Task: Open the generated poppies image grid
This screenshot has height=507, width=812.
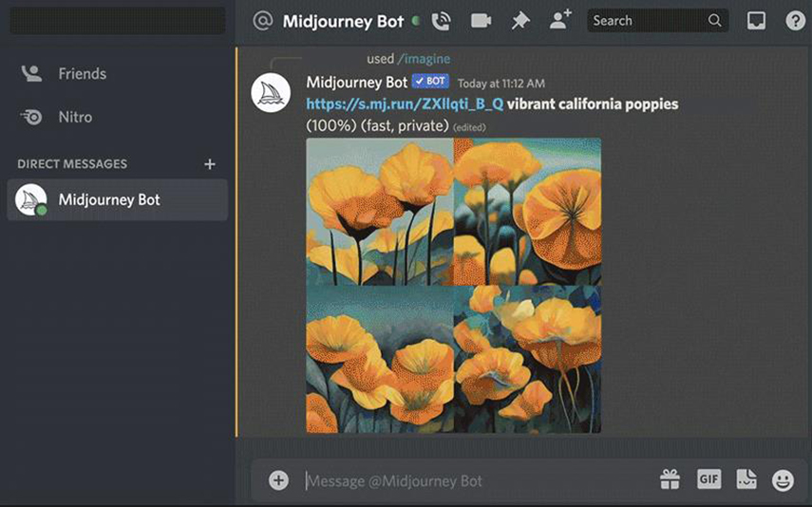Action: 453,285
